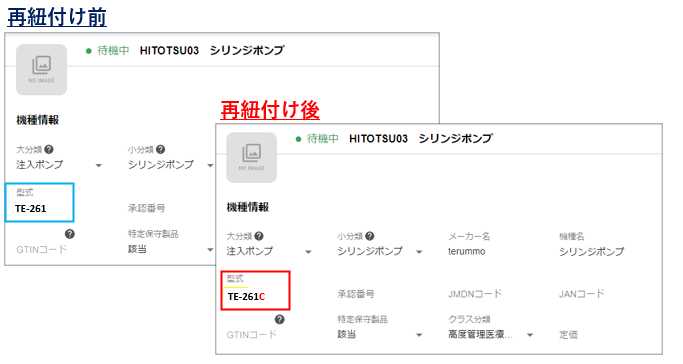Click help icon beside 小分類 in after panel
Viewport: 683px width, 364px height.
tap(369, 236)
